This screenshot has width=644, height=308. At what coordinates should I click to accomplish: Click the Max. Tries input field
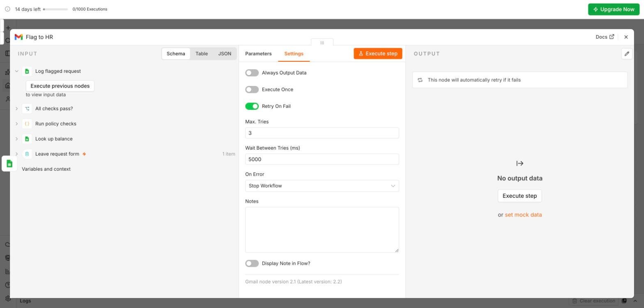(x=322, y=133)
